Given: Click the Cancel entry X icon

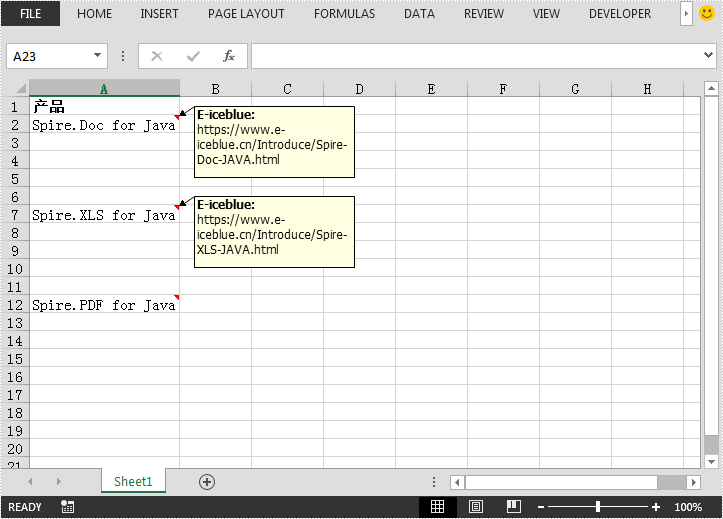Looking at the screenshot, I should pos(157,56).
